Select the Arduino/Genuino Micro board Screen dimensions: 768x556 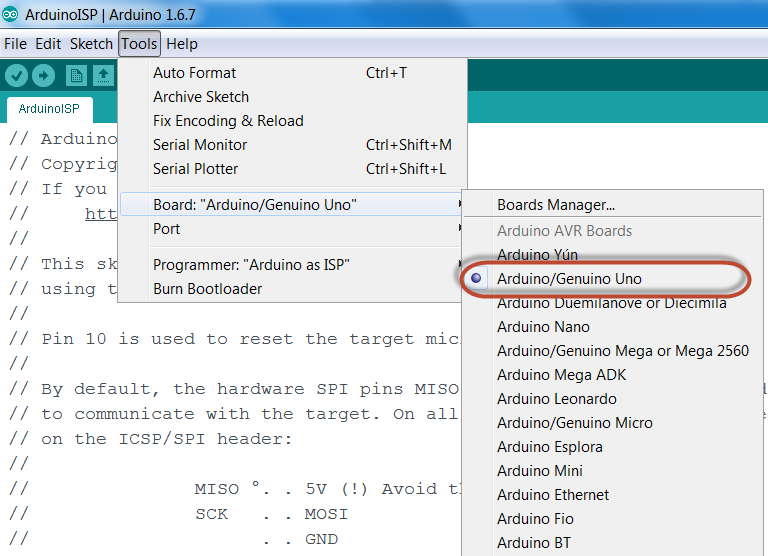tap(613, 423)
